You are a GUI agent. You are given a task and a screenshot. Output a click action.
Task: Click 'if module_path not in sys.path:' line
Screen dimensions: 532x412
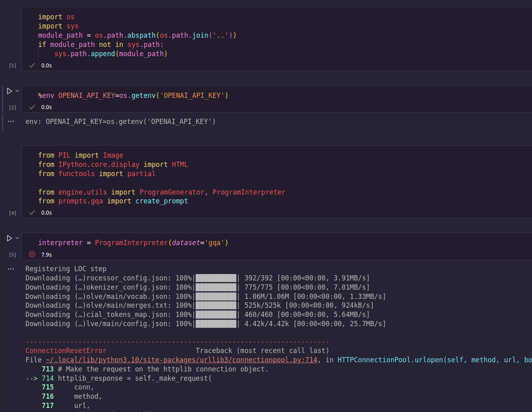(101, 45)
